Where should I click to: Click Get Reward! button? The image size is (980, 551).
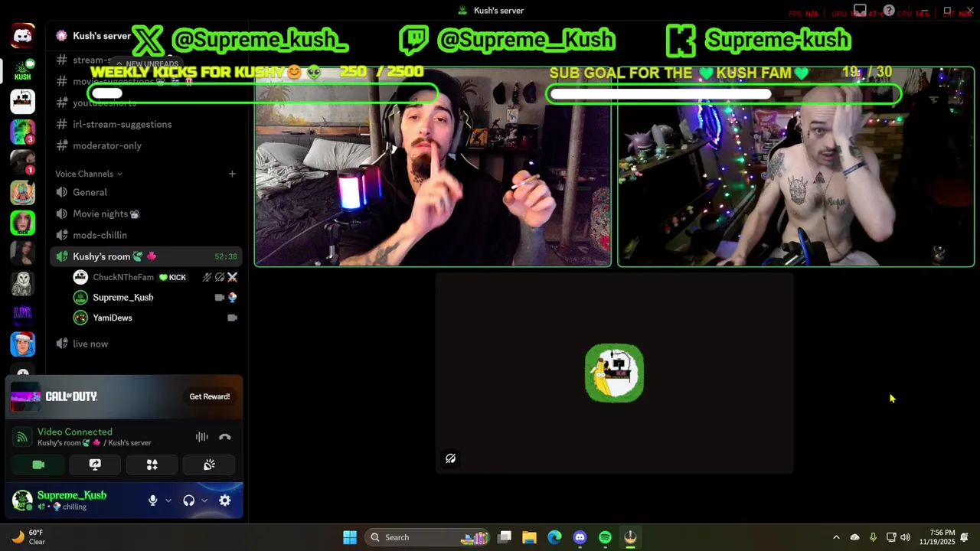(x=210, y=396)
